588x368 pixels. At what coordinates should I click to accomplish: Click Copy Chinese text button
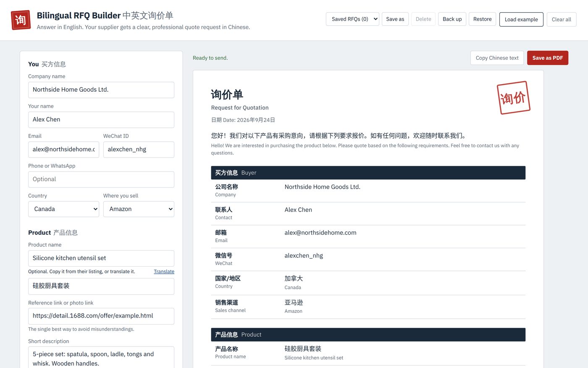(x=497, y=58)
